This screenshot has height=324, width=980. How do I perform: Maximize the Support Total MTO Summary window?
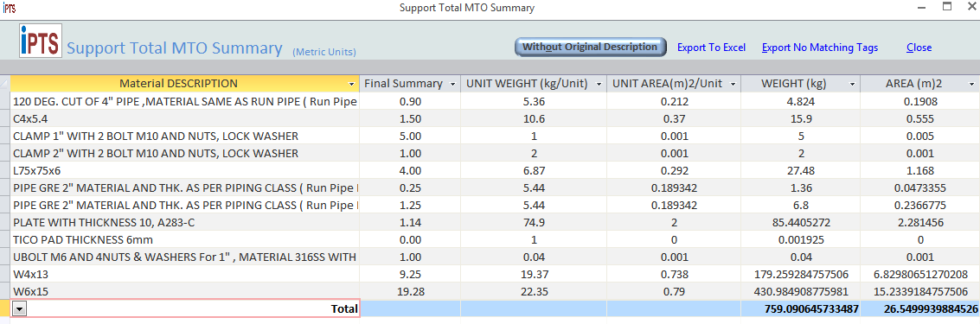[x=947, y=8]
